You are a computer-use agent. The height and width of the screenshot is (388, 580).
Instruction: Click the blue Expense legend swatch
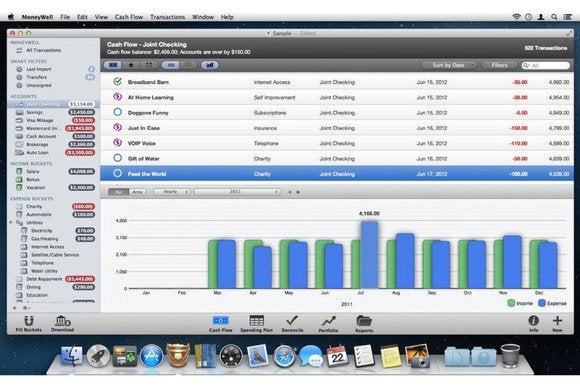click(x=542, y=303)
